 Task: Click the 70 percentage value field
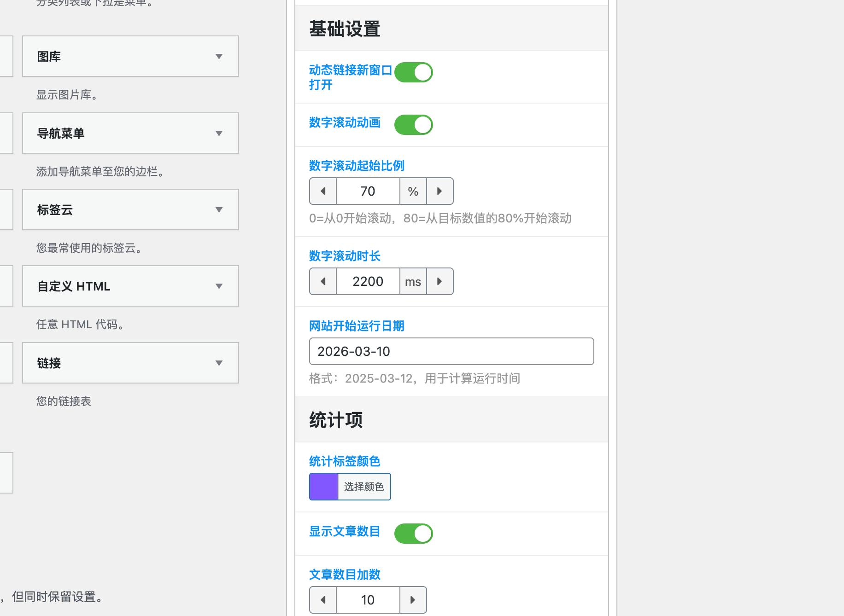[368, 191]
